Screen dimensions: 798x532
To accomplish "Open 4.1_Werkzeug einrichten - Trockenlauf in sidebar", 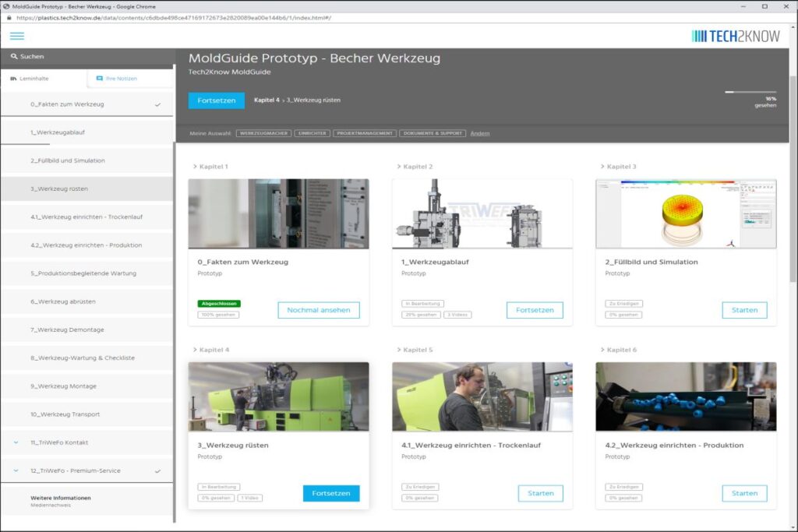I will pyautogui.click(x=87, y=217).
